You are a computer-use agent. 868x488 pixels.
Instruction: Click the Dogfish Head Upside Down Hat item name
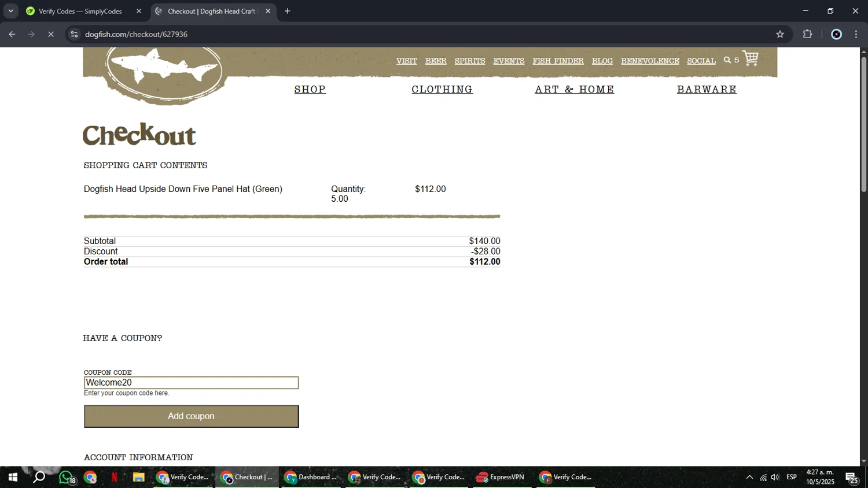(183, 189)
